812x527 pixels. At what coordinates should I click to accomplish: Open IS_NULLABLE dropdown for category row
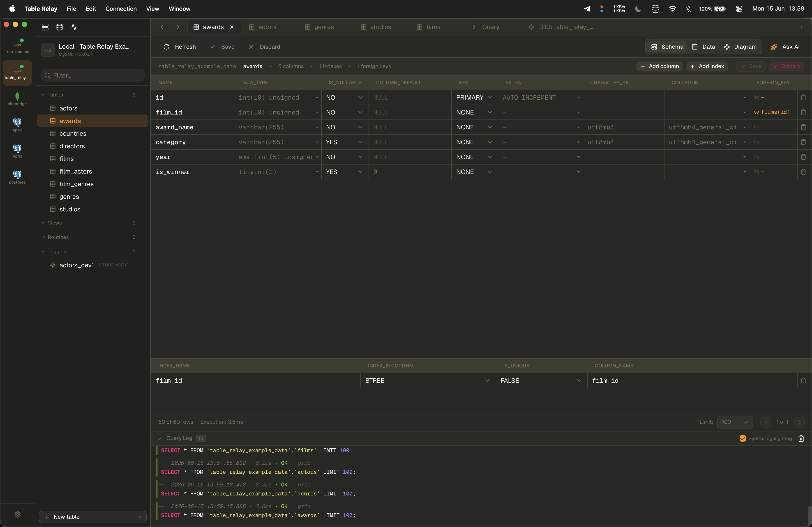(x=345, y=142)
